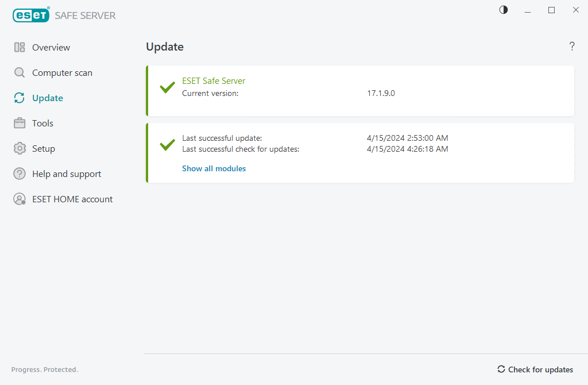This screenshot has width=588, height=385.
Task: Open the help question mark icon
Action: click(x=572, y=47)
